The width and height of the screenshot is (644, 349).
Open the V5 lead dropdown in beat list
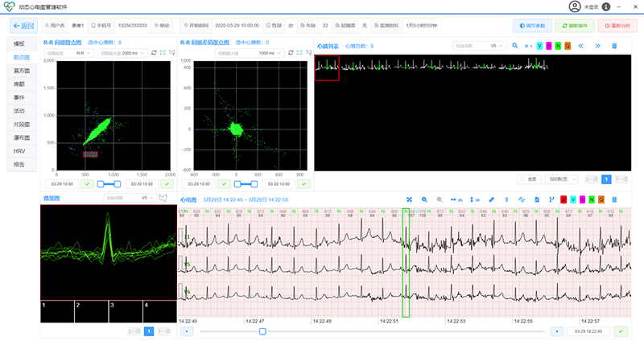480,47
